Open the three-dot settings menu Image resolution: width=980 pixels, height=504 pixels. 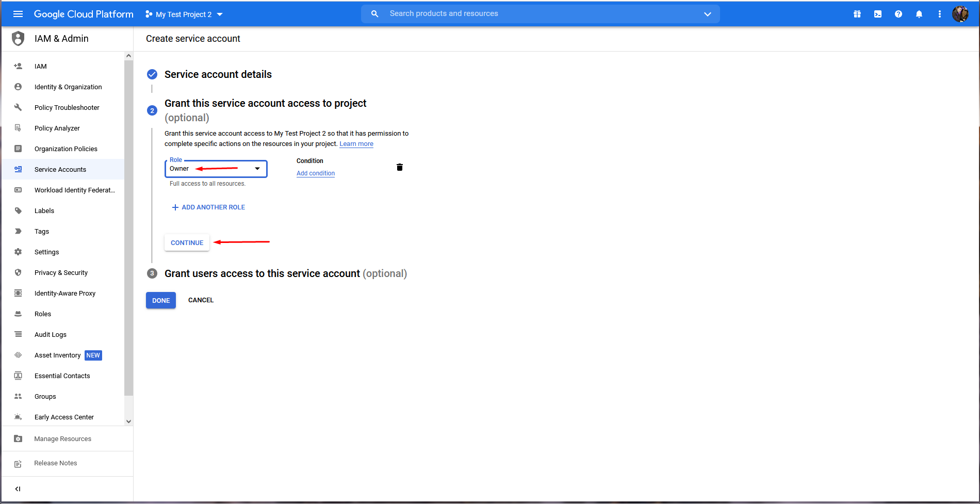coord(939,14)
